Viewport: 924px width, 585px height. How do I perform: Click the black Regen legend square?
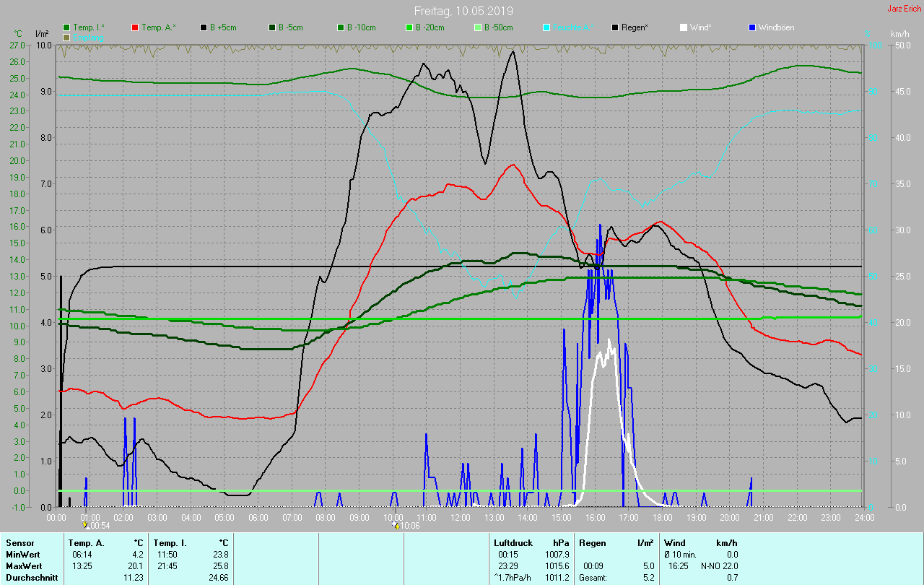[x=615, y=27]
